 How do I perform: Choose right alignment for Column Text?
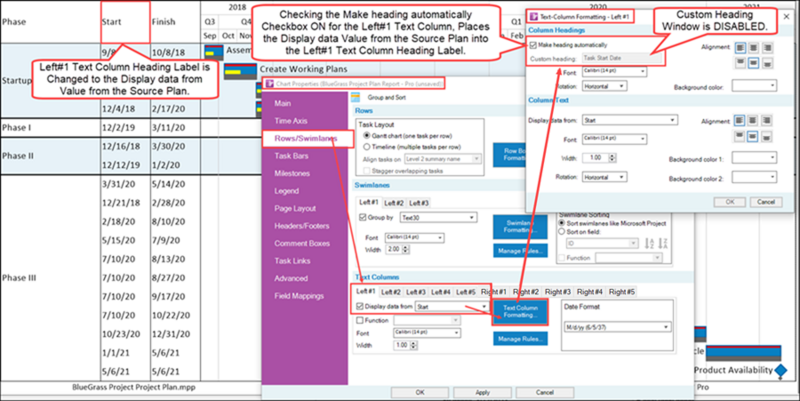click(x=766, y=120)
